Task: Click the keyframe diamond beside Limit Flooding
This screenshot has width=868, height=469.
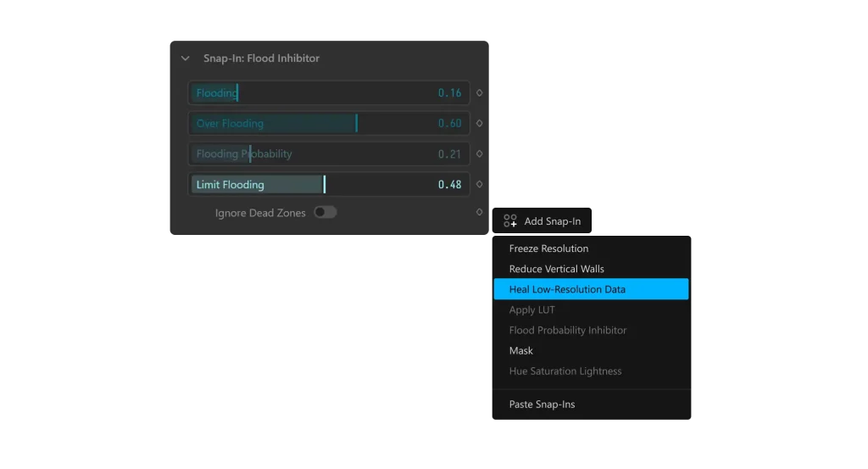Action: 479,185
